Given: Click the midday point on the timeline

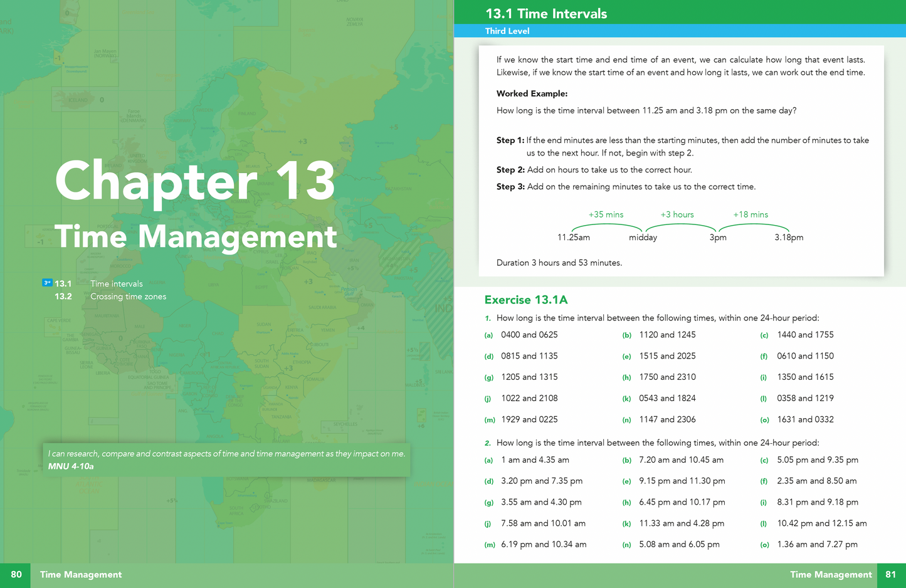Looking at the screenshot, I should (x=643, y=238).
